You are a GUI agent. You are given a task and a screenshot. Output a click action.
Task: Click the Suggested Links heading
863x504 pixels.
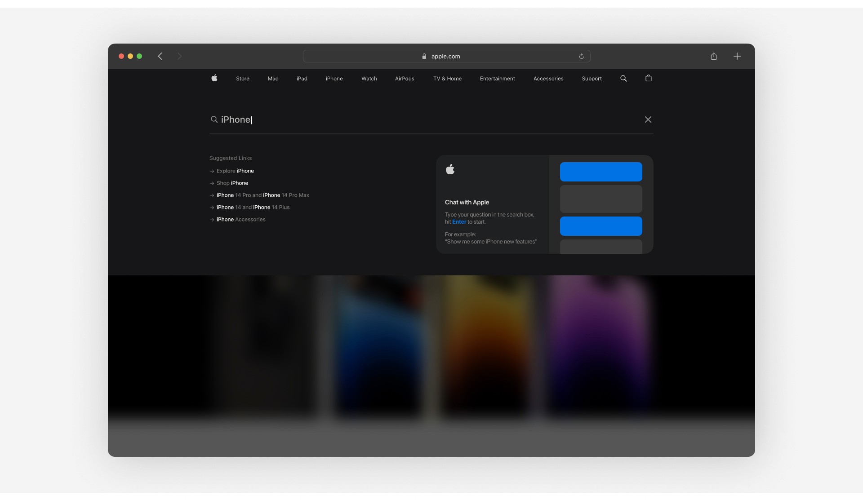231,158
